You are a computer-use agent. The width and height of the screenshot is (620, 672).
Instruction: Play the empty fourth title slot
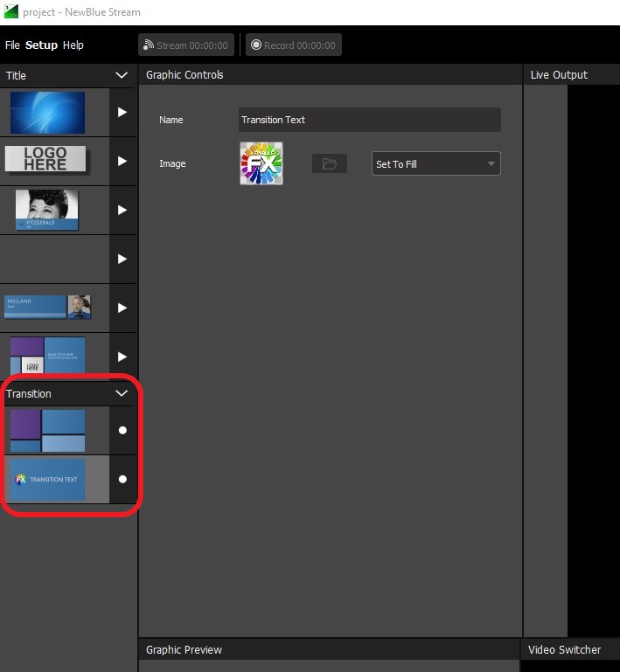122,259
